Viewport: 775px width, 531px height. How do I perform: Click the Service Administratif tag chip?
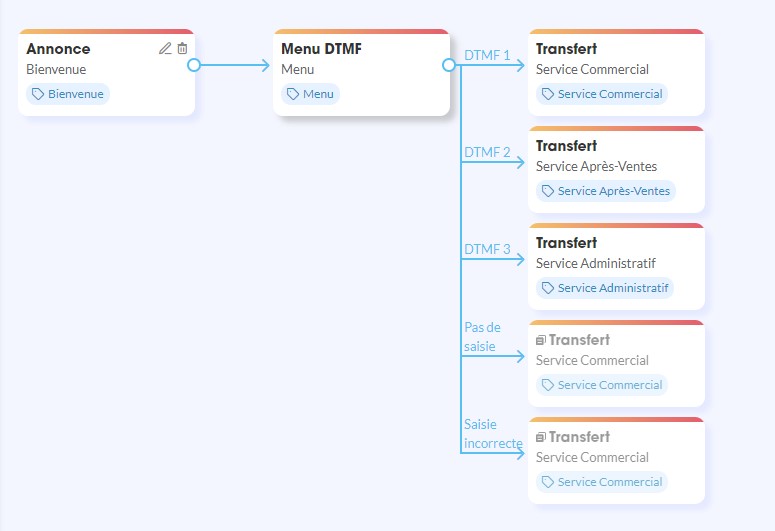click(604, 288)
